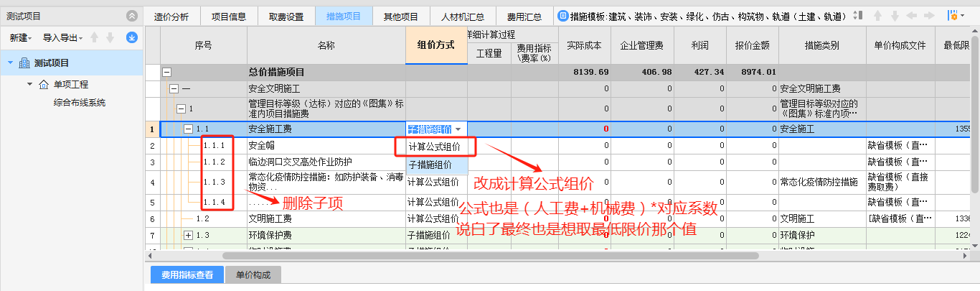Open 单价构成 bottom tab

pyautogui.click(x=252, y=274)
